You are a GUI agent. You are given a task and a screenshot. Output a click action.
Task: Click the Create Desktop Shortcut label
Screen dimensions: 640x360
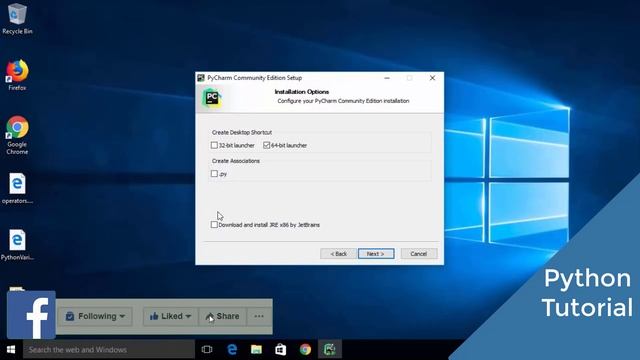242,132
